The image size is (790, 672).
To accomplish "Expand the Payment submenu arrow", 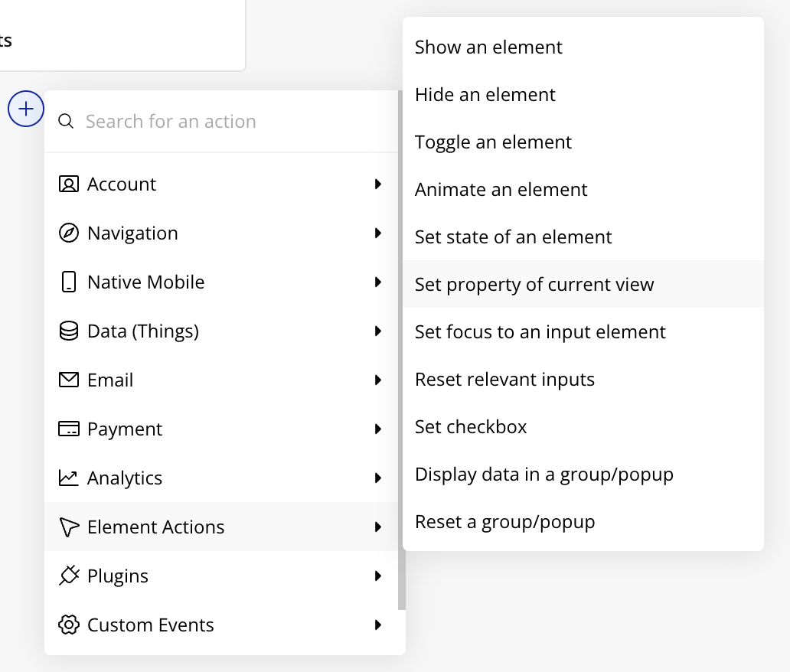I will 378,429.
